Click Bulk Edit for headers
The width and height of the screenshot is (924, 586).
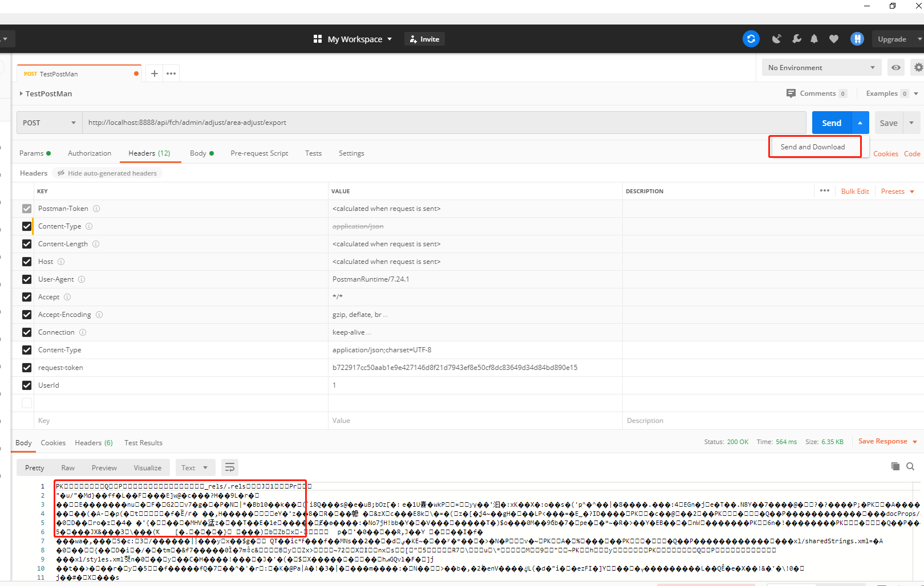(x=855, y=191)
